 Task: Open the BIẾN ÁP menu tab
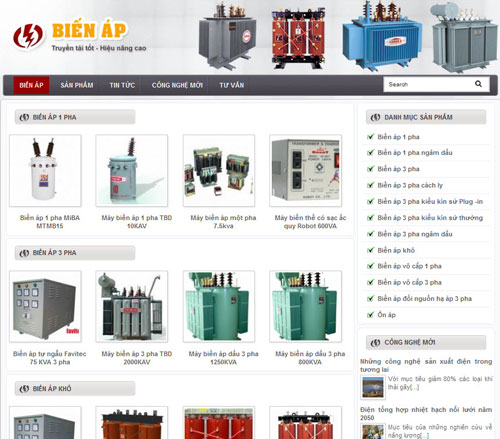pos(31,85)
